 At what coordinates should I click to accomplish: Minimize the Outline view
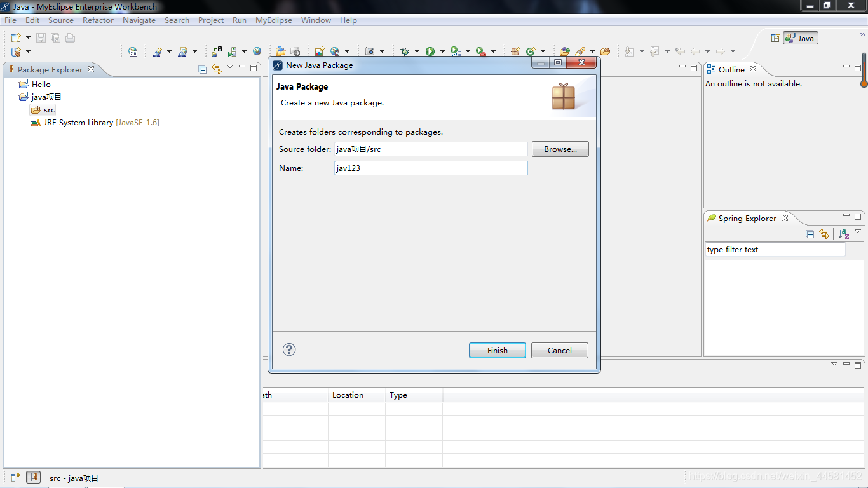(846, 67)
